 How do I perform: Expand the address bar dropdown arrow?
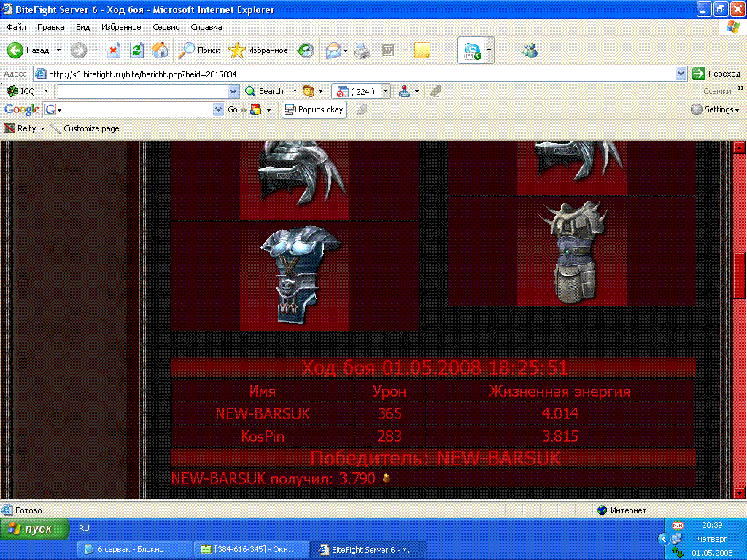(x=681, y=74)
